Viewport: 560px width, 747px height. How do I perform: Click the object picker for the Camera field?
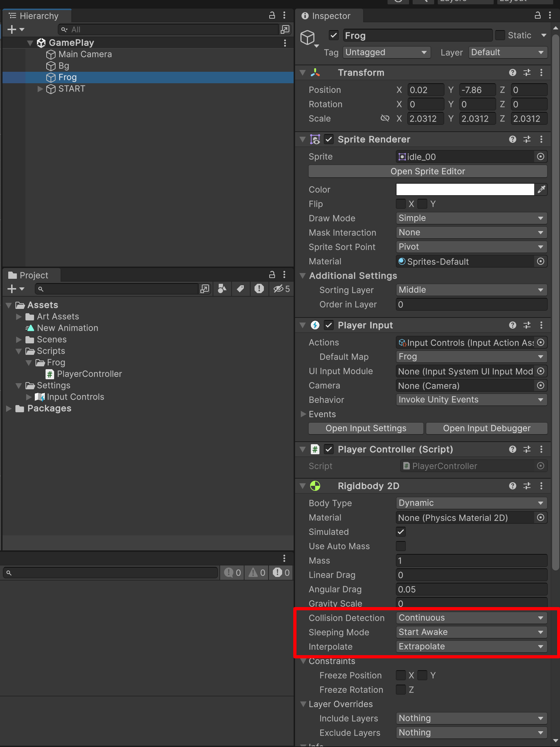[x=541, y=385]
